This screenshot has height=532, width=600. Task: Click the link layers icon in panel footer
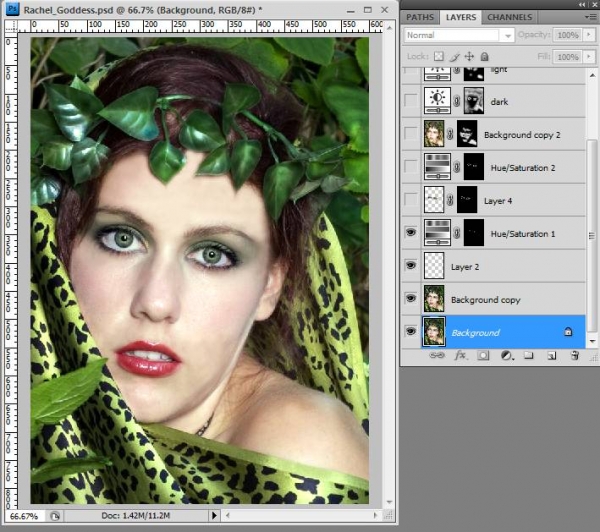click(437, 355)
